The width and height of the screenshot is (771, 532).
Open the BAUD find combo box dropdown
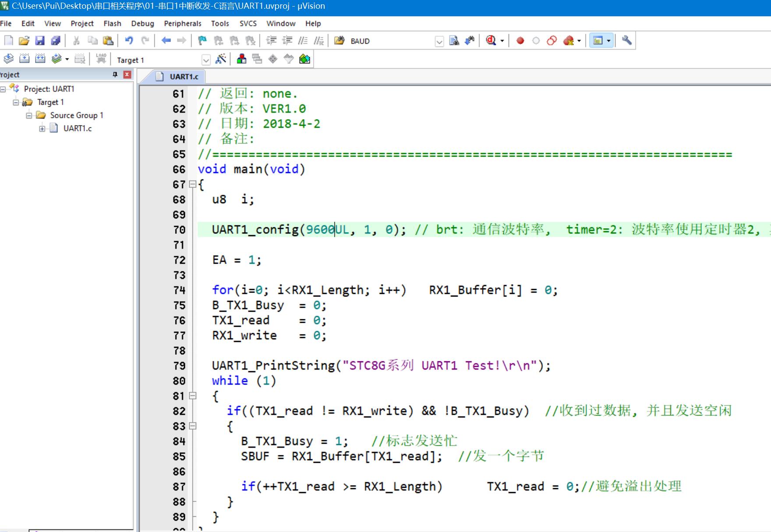pyautogui.click(x=439, y=42)
